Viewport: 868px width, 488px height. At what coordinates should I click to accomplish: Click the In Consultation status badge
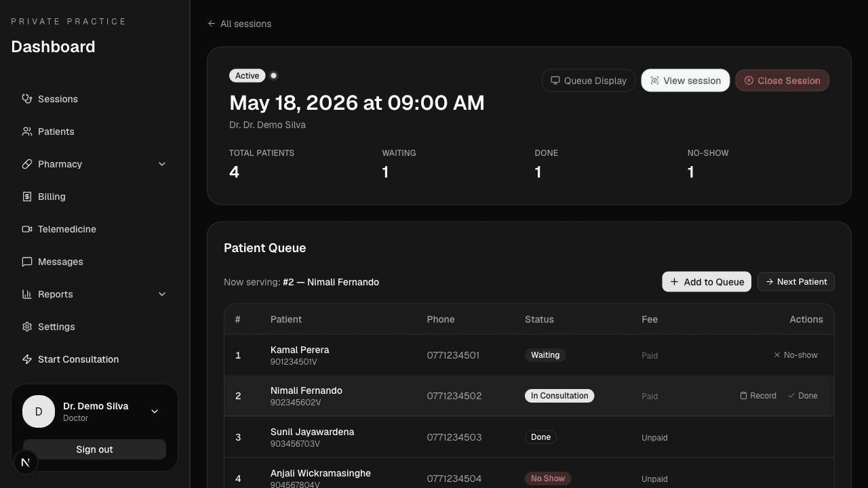coord(559,396)
